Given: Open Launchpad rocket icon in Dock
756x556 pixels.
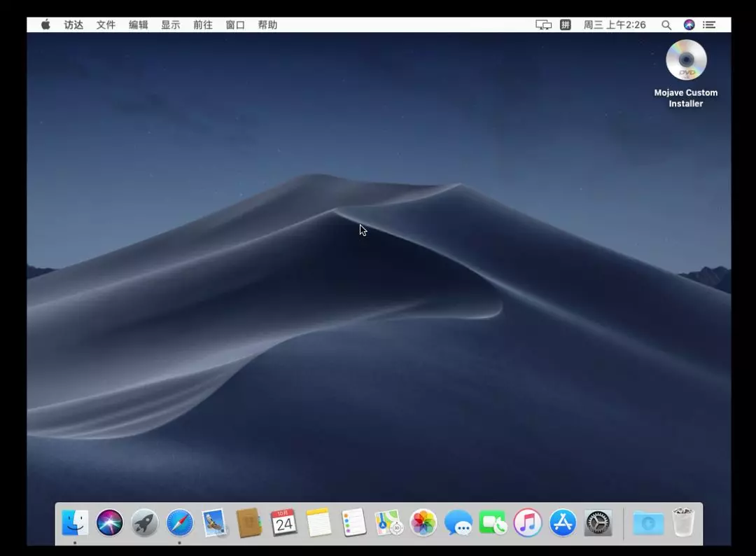Looking at the screenshot, I should [145, 522].
